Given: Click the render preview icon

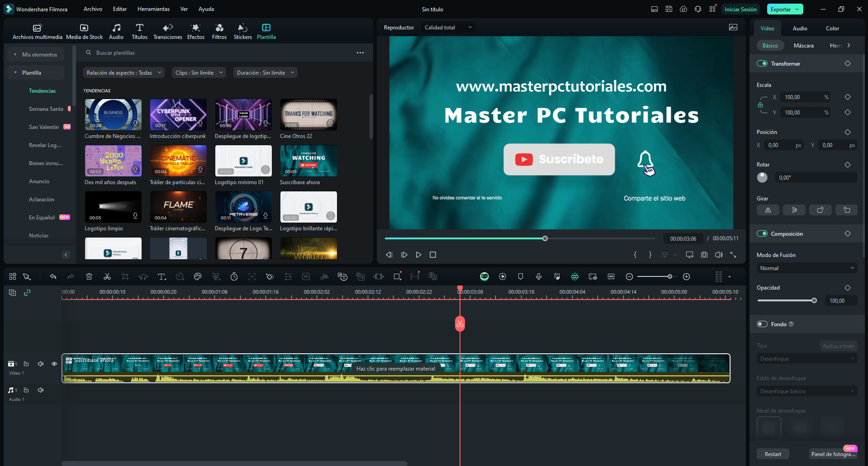Looking at the screenshot, I should (x=503, y=276).
